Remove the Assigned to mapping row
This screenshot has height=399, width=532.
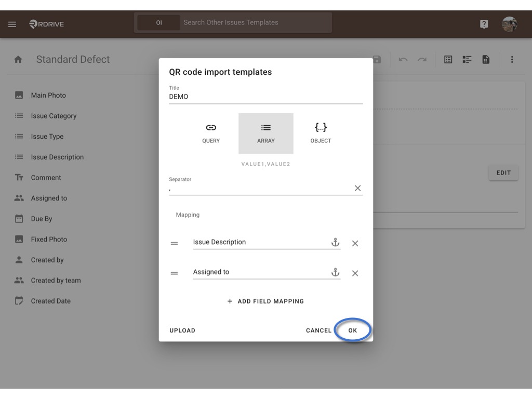tap(355, 273)
